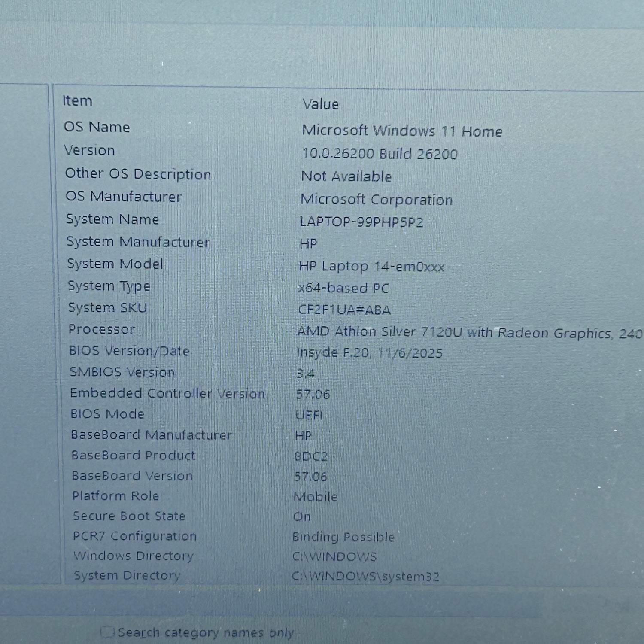The height and width of the screenshot is (644, 644).
Task: Select the SMBIOS Version row
Action: click(x=122, y=372)
